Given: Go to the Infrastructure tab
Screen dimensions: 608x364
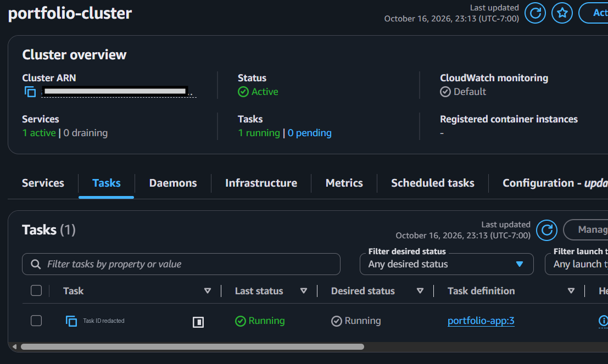Looking at the screenshot, I should (x=261, y=183).
